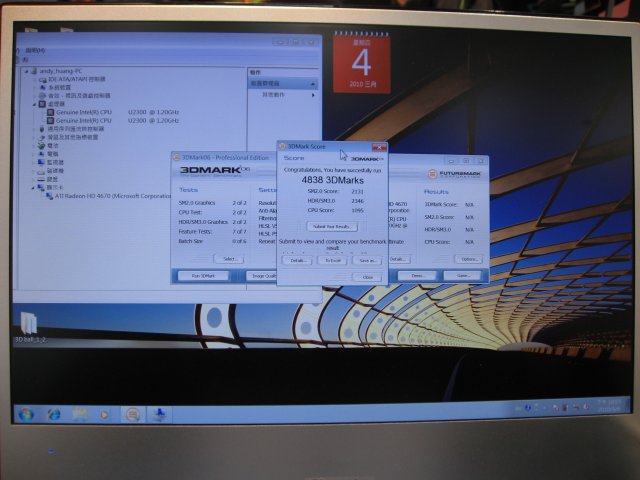Click Demo button in 3DMark06 window

click(417, 276)
